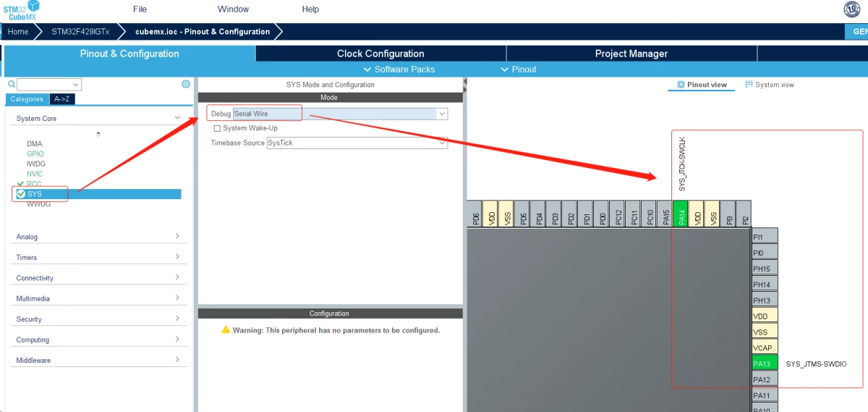Click the Pinout view chip icon

coord(681,85)
